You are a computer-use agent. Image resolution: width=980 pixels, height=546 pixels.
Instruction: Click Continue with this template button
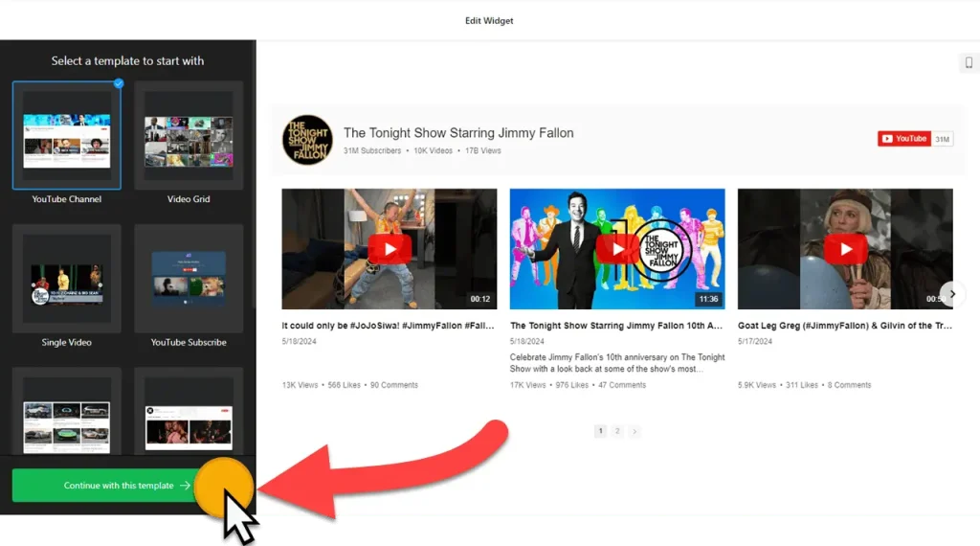119,486
